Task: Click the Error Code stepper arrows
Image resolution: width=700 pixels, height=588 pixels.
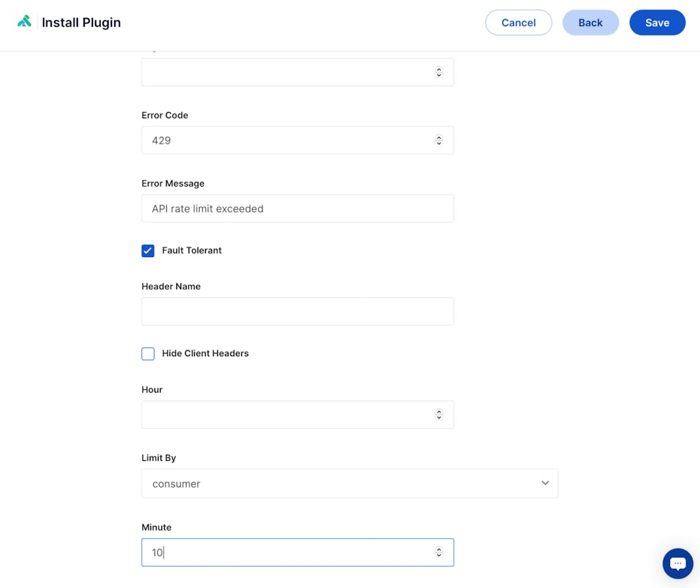Action: [439, 140]
